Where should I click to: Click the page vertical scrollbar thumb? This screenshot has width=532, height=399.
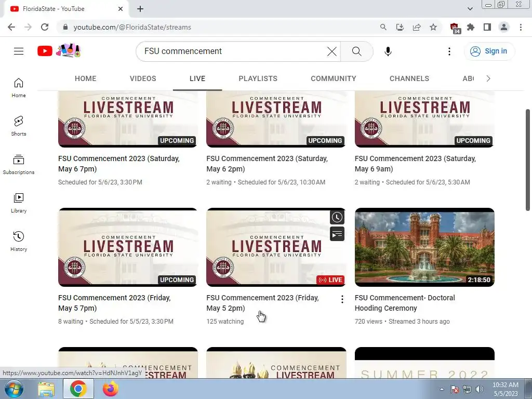pyautogui.click(x=528, y=160)
